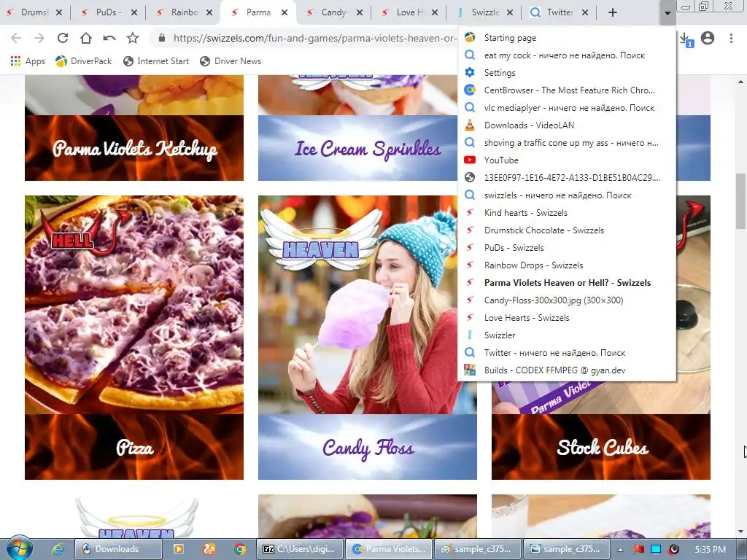Open media player taskbar icon

click(179, 549)
